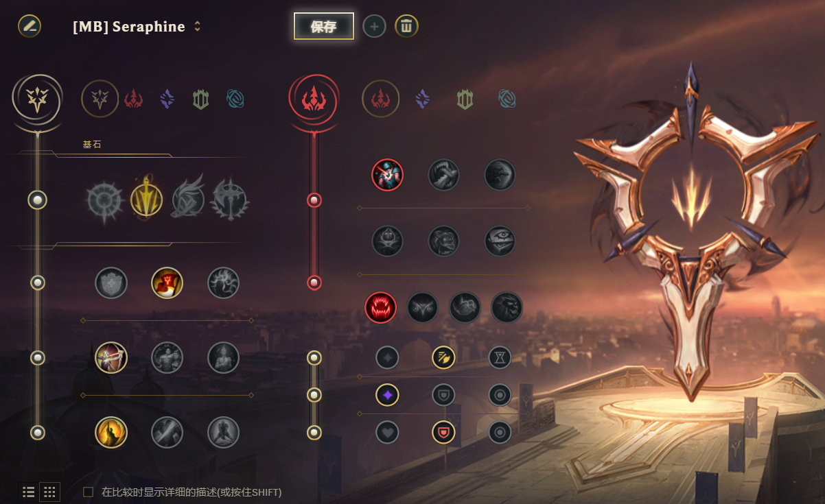
Task: Choose the Last Stand rune icon
Action: (224, 433)
